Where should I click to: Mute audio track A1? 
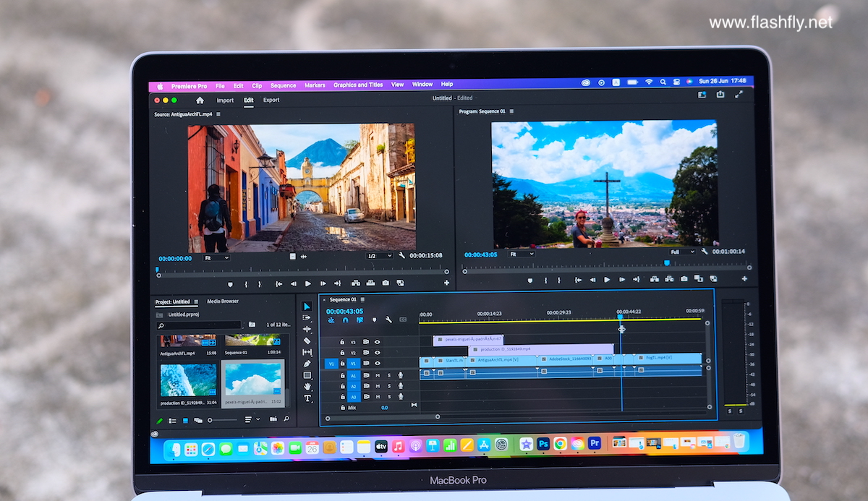pos(377,375)
